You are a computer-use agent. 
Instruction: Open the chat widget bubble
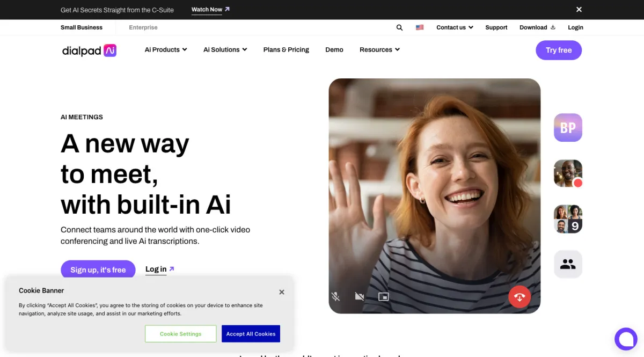(x=626, y=339)
